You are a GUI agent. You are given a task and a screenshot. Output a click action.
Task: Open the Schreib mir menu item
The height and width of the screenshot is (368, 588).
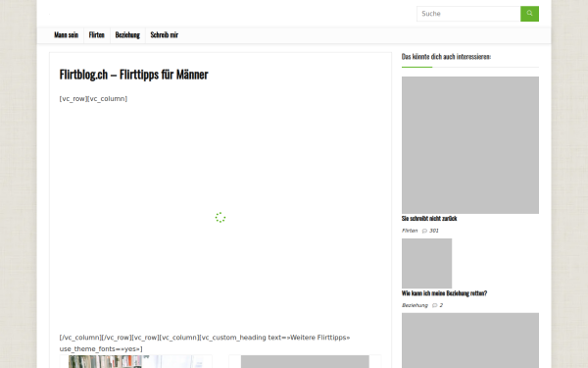[165, 35]
